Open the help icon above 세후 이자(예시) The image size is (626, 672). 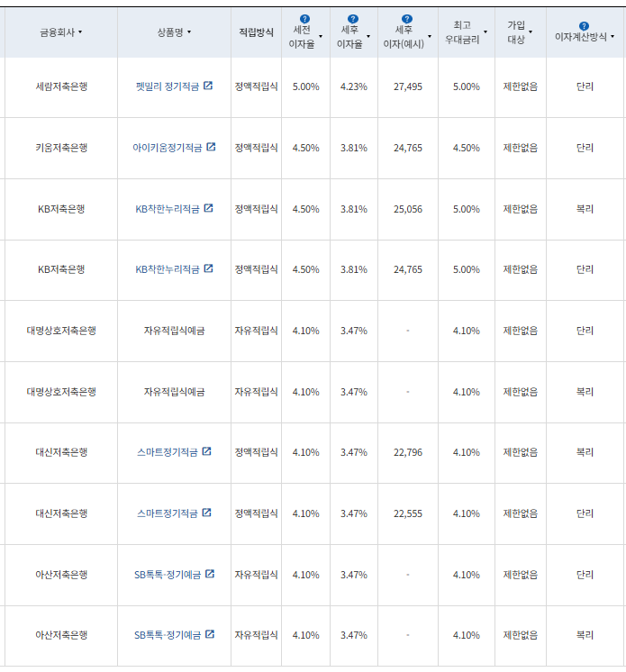click(x=407, y=19)
